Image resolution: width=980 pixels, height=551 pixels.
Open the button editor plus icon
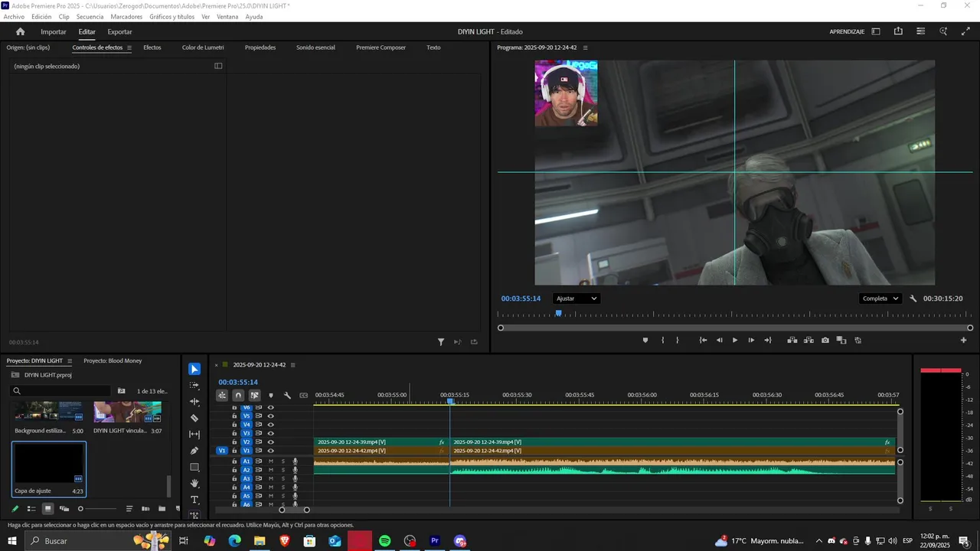963,340
